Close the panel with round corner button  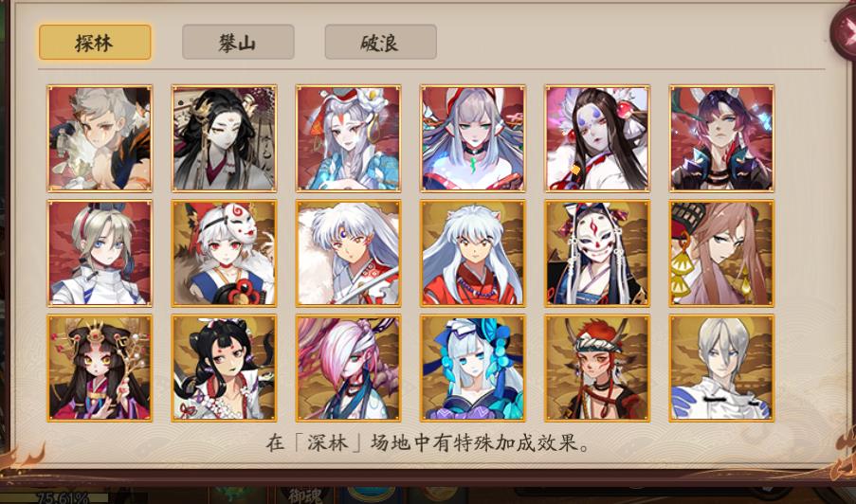point(844,30)
